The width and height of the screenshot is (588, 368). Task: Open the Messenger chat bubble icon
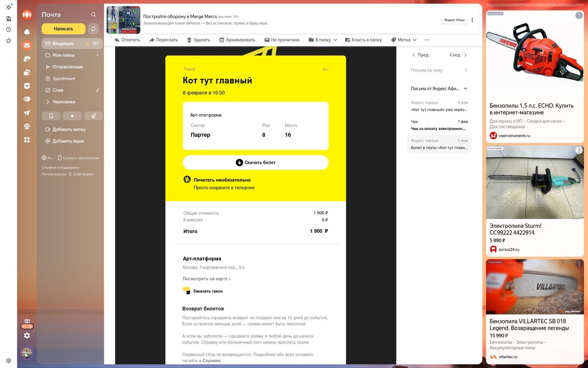pos(27,99)
